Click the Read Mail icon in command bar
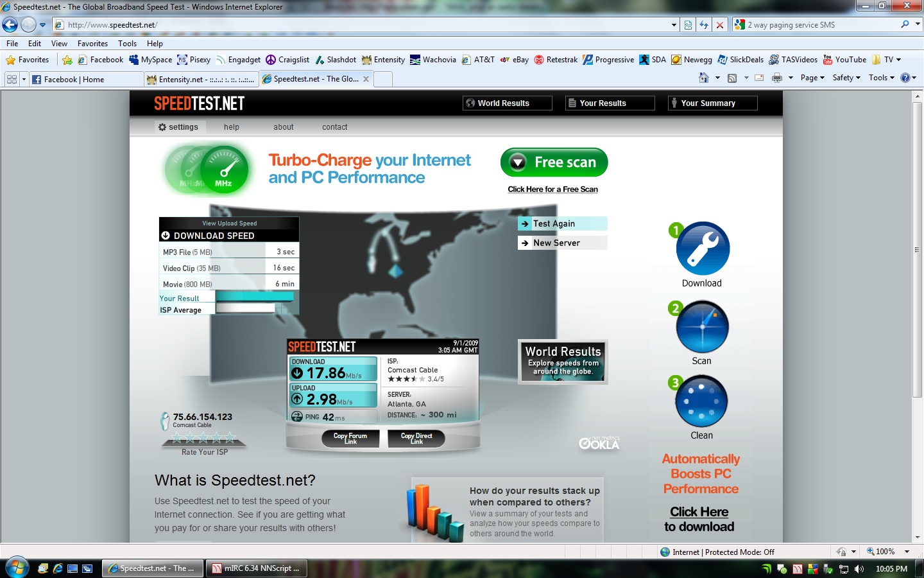This screenshot has width=924, height=578. click(x=759, y=78)
